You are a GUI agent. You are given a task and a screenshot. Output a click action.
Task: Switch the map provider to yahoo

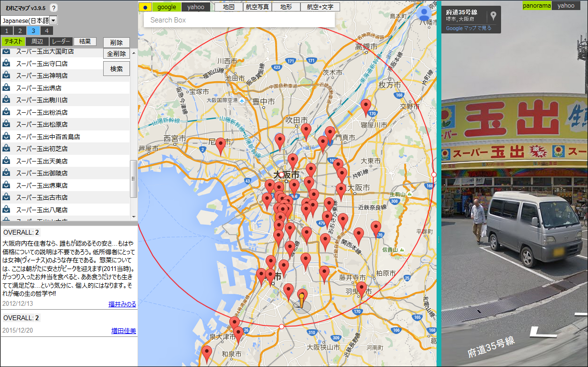pyautogui.click(x=196, y=7)
